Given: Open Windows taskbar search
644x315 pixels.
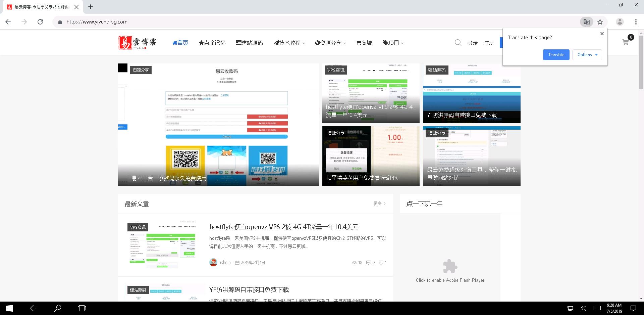Looking at the screenshot, I should tap(58, 308).
